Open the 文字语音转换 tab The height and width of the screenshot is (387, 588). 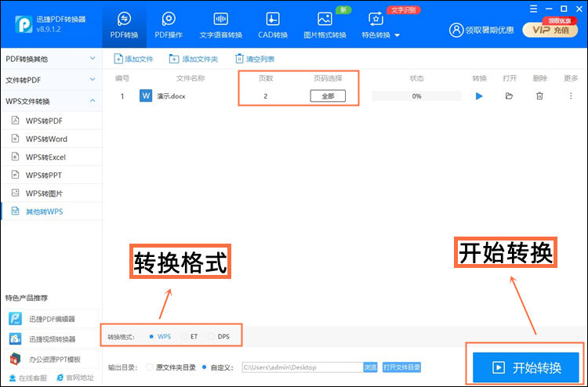click(221, 25)
